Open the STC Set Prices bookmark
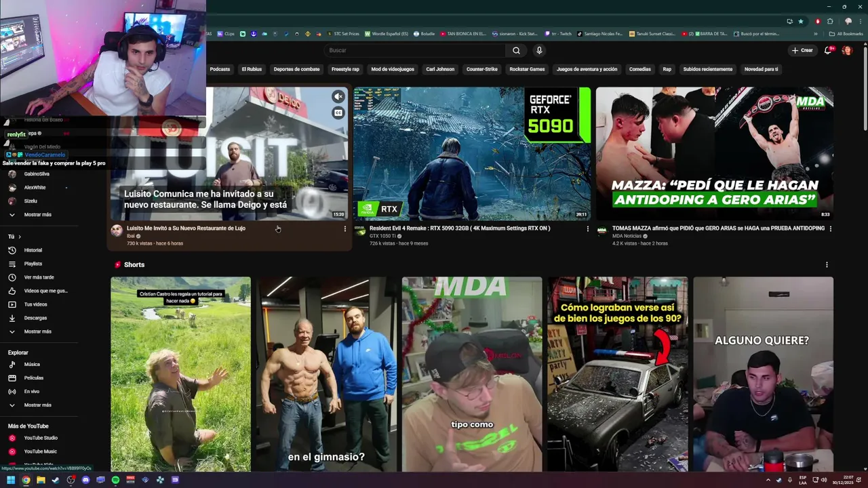 (x=342, y=33)
